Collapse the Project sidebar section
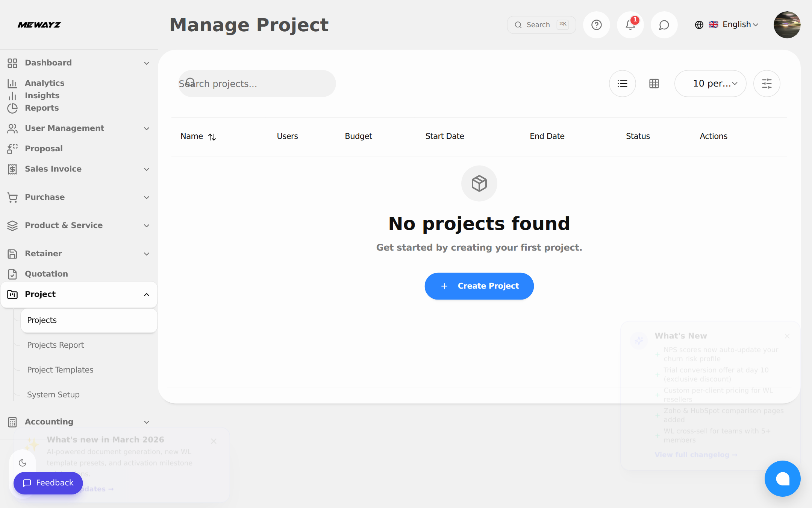Screen dimensions: 812x508 coord(146,295)
